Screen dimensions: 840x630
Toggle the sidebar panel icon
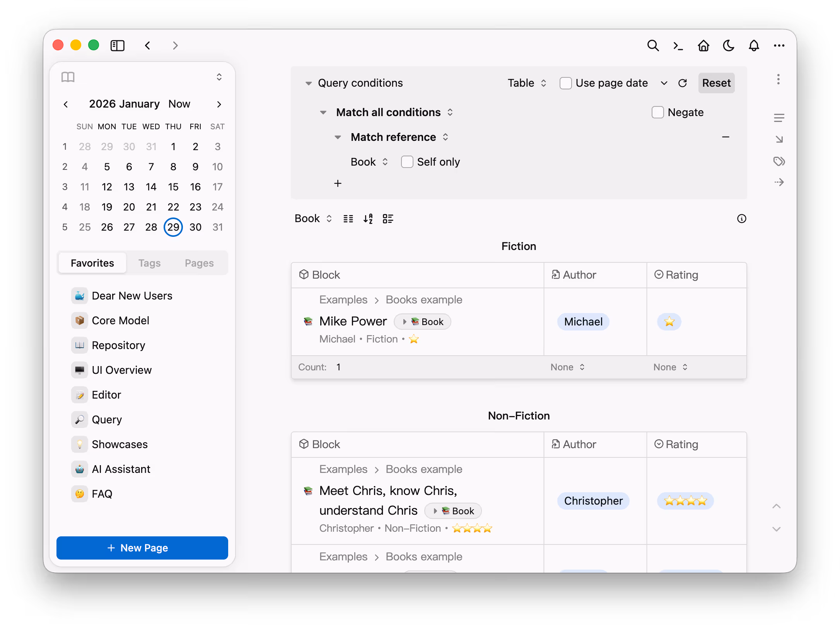pyautogui.click(x=118, y=46)
